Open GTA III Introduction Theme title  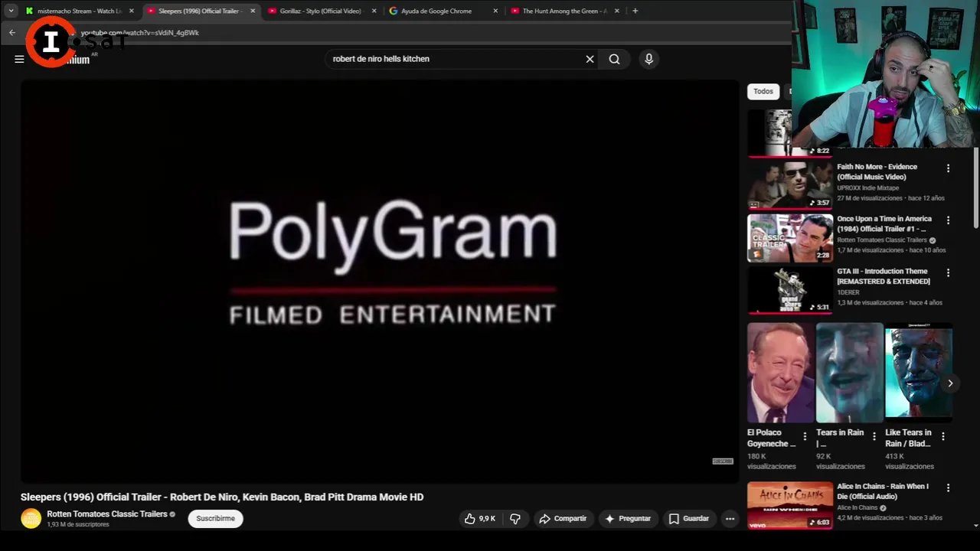(x=884, y=275)
